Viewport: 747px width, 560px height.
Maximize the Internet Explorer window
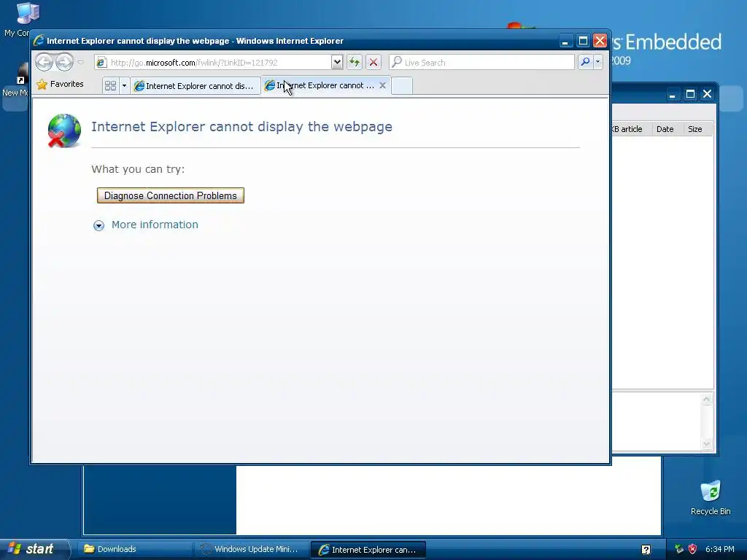583,41
